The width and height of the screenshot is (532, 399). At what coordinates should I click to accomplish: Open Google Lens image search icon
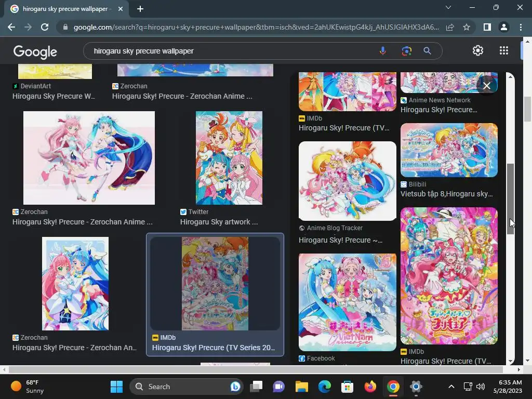click(x=406, y=51)
